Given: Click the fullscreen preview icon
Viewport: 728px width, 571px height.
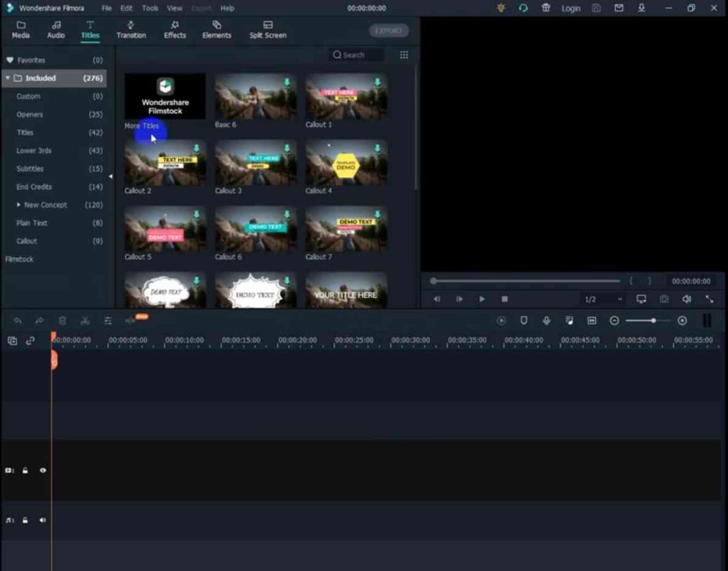Looking at the screenshot, I should (x=710, y=299).
